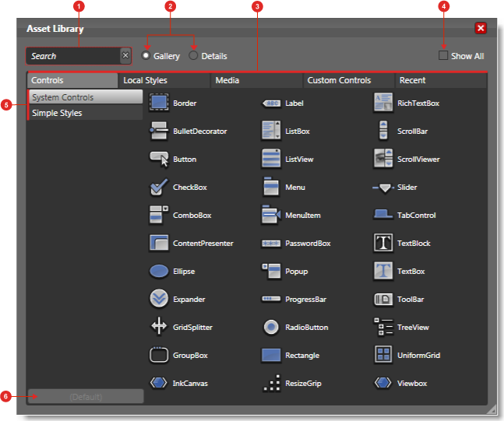Pick the GridSplitter icon
Image resolution: width=504 pixels, height=421 pixels.
(x=159, y=327)
